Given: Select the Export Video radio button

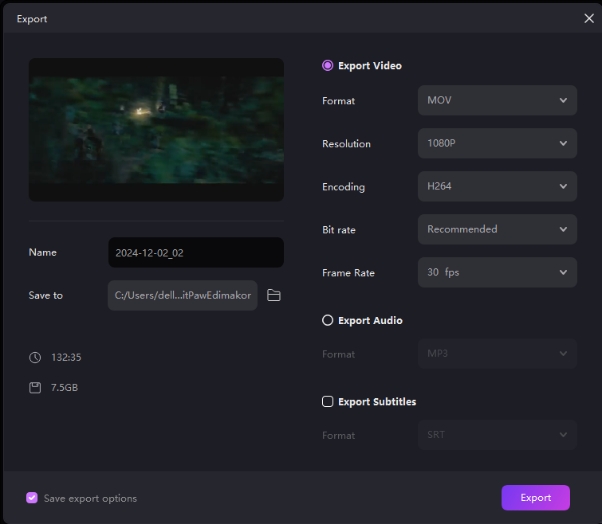Looking at the screenshot, I should coord(327,66).
